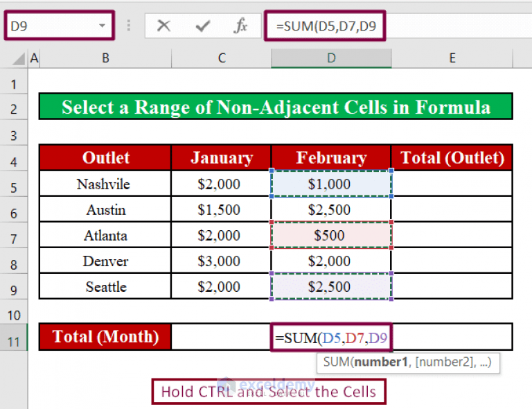Select the empty cell E11 in the Total row

tap(452, 337)
